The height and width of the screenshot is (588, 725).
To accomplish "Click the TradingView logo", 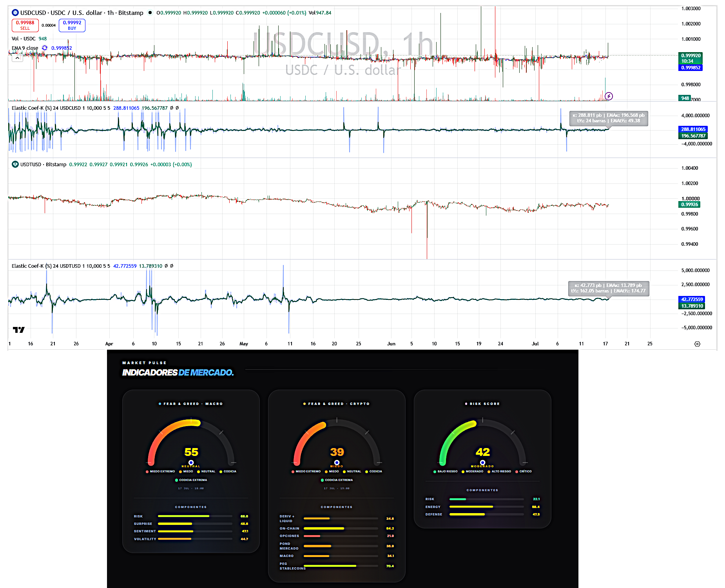I will 18,330.
